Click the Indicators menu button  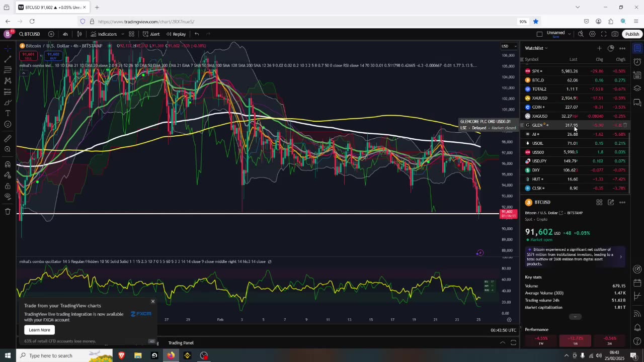(104, 34)
